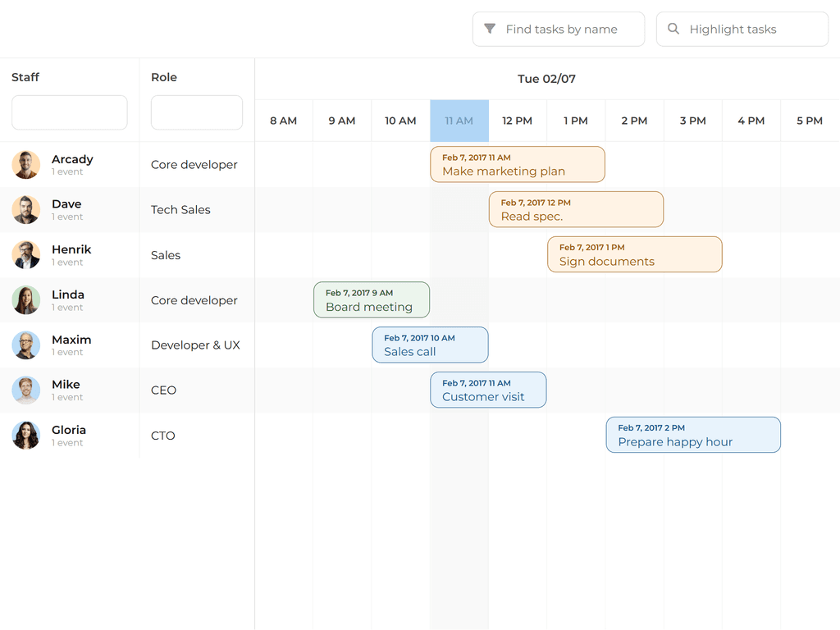Select the highlighted 11 AM time header
Viewport: 840px width, 630px height.
click(x=459, y=121)
